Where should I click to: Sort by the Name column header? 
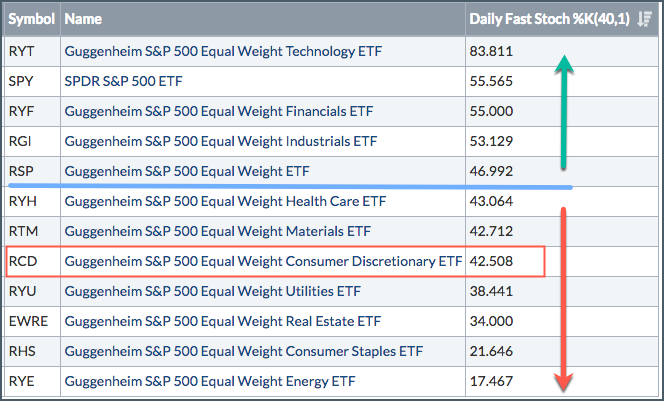85,18
